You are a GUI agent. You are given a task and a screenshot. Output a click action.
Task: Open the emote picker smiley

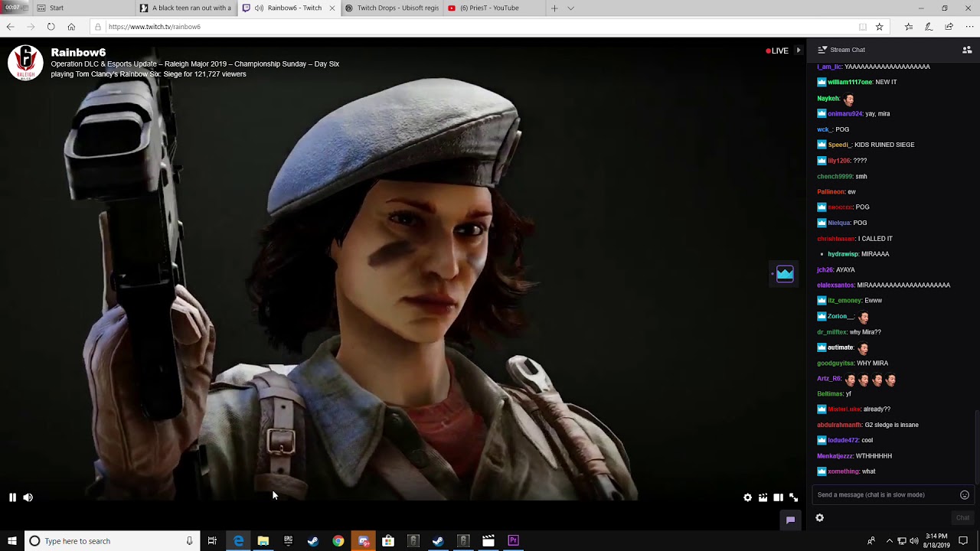coord(965,494)
